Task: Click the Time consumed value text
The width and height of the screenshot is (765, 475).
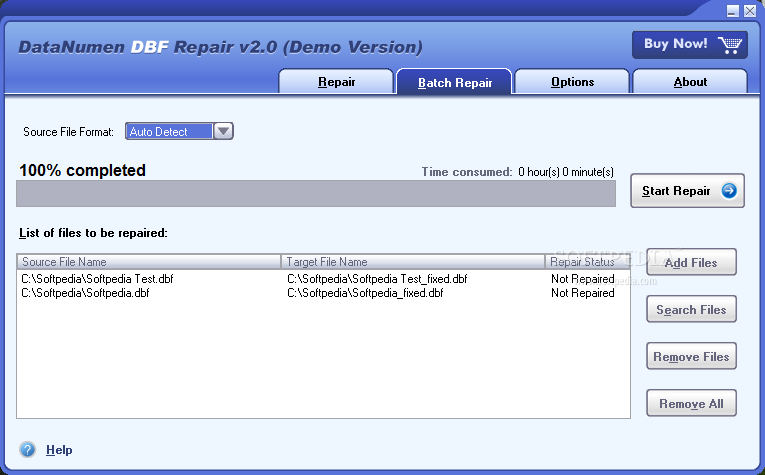Action: point(566,172)
